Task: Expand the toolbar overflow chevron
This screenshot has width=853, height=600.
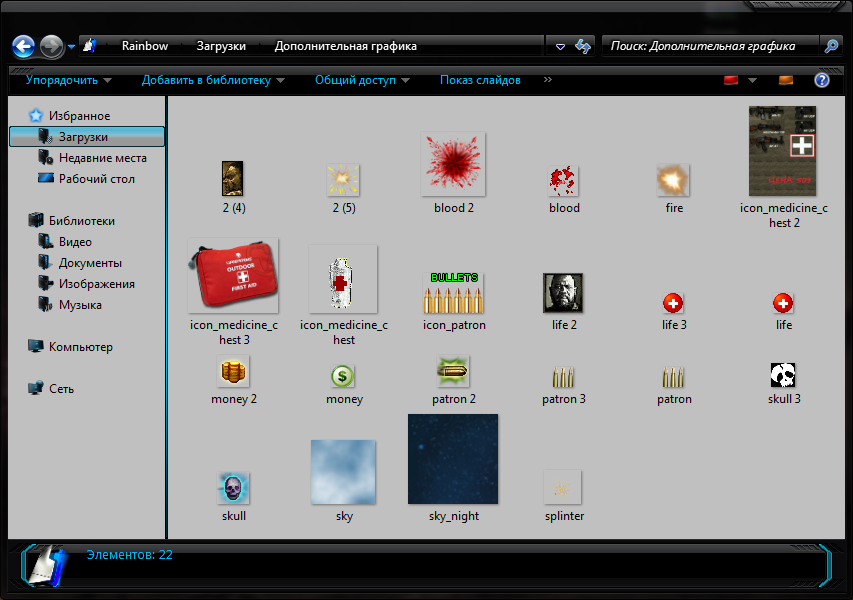Action: [548, 80]
